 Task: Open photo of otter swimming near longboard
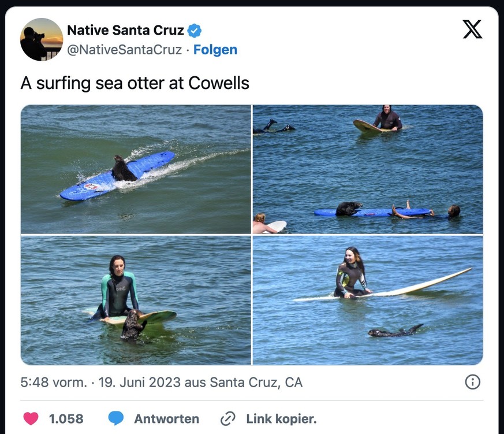tap(368, 300)
